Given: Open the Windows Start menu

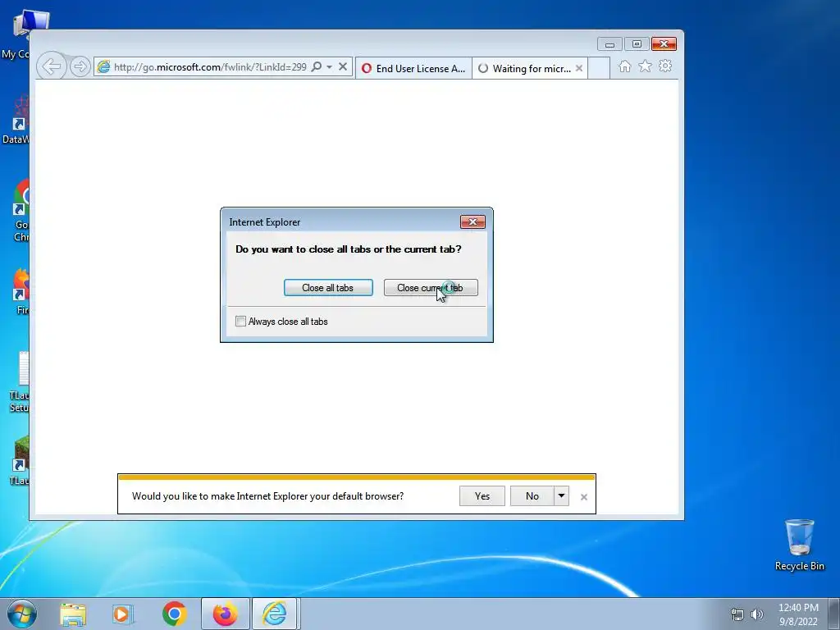Looking at the screenshot, I should coord(21,614).
